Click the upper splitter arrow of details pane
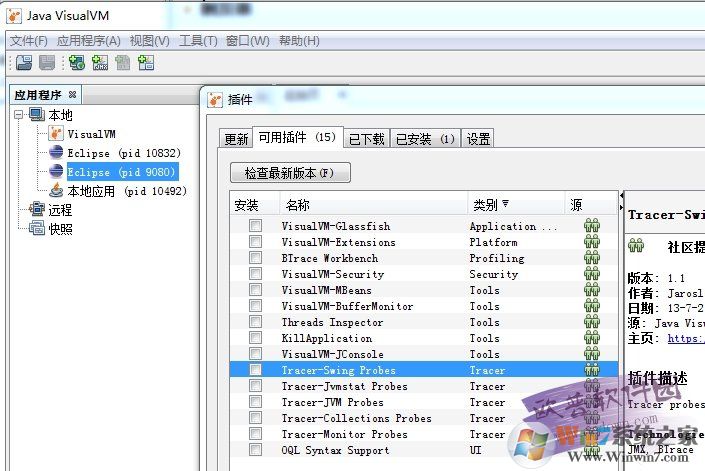 622,196
